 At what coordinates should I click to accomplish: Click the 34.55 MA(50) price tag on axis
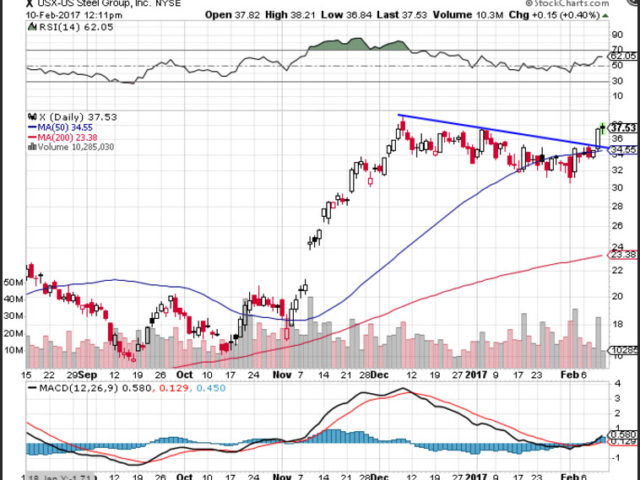[623, 151]
